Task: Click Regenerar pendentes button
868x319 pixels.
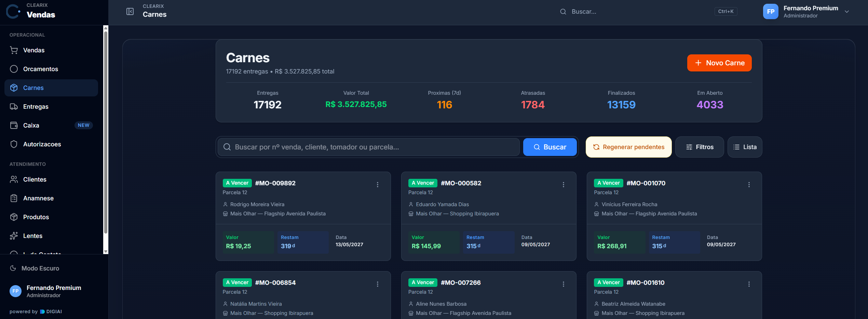Action: point(629,147)
